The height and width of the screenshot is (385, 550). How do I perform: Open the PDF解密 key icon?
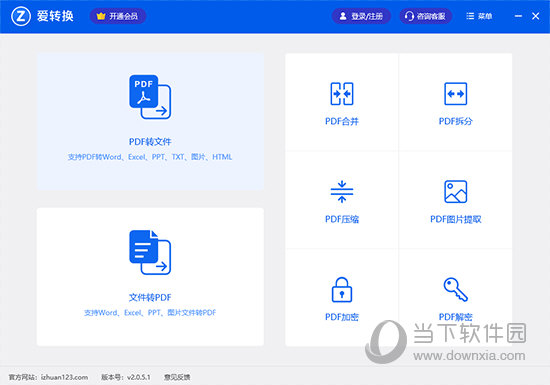[x=456, y=290]
